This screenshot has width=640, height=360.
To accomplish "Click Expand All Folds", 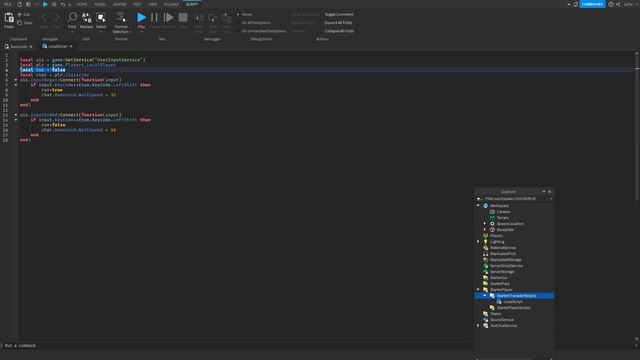I will (338, 23).
